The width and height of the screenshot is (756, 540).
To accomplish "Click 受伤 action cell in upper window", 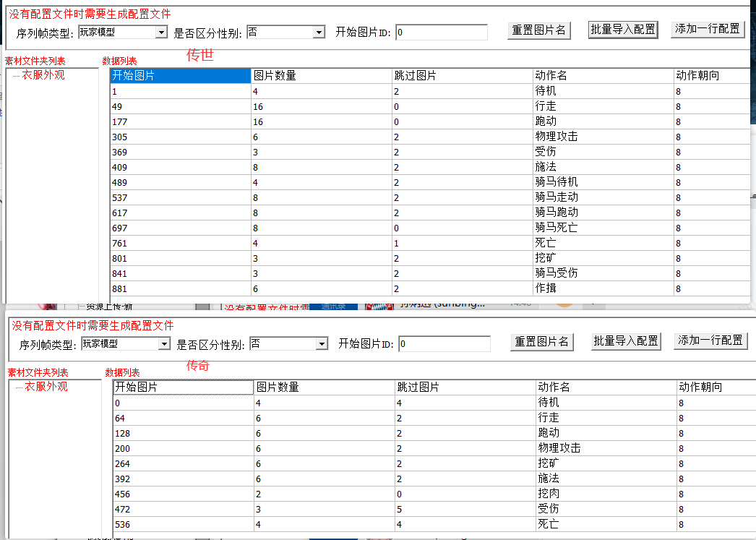I will 603,152.
